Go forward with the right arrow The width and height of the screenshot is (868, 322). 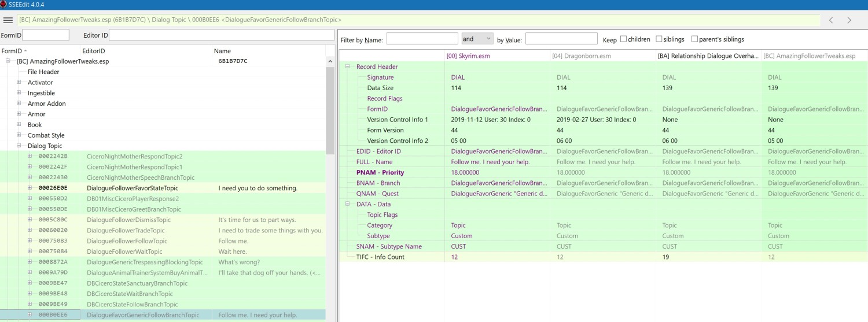(849, 20)
